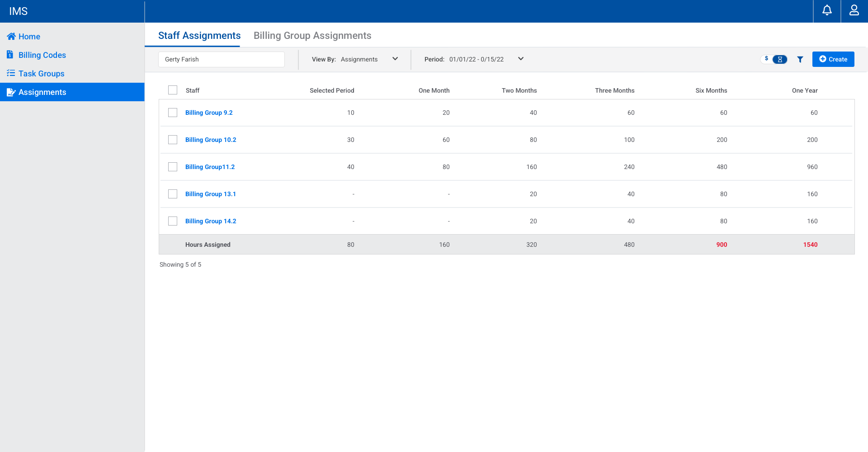Open the Billing Group 10.2 link
The width and height of the screenshot is (868, 452).
click(x=211, y=140)
